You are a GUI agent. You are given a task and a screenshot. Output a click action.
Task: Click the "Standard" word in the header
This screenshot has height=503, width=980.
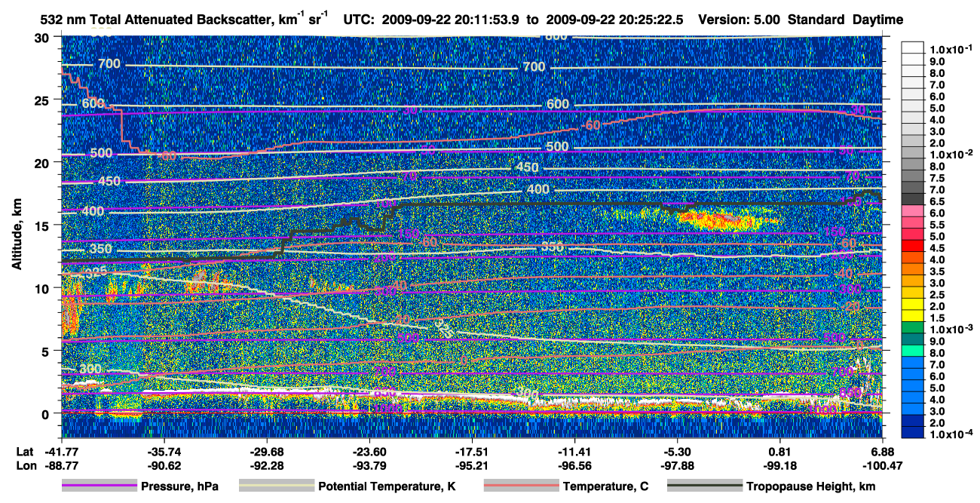click(x=816, y=20)
